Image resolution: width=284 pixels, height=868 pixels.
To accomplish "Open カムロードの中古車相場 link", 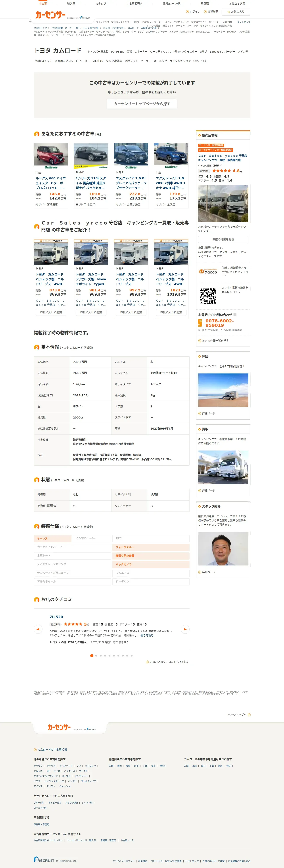I will coord(50,749).
